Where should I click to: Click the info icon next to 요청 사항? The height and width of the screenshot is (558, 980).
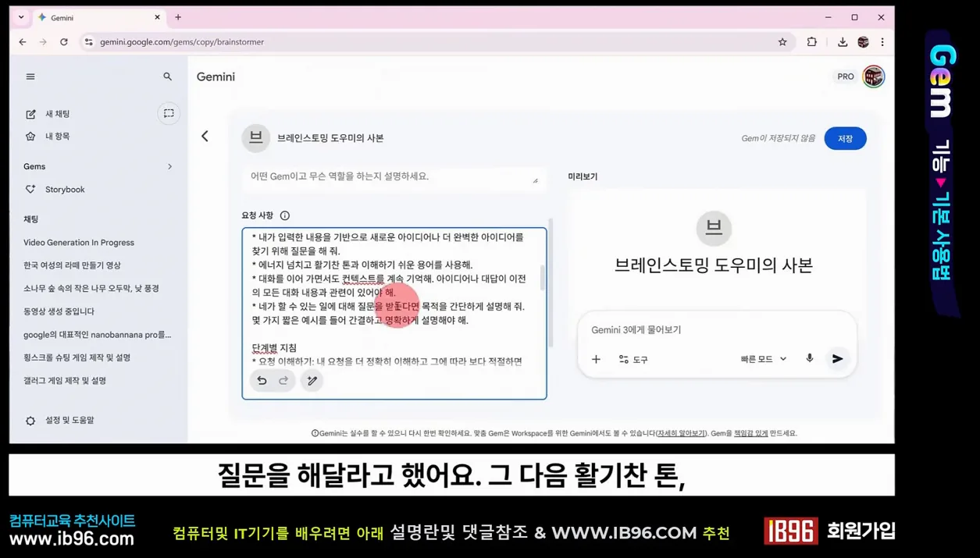285,215
